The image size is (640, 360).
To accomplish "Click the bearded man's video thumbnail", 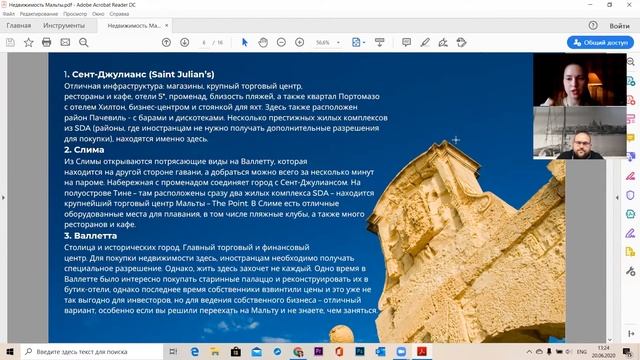I will point(580,133).
